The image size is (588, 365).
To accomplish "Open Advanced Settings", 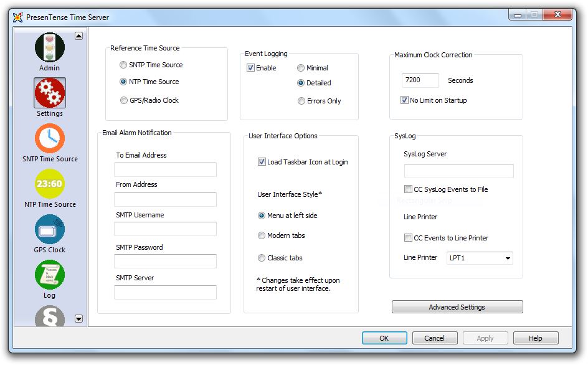I will coord(457,306).
